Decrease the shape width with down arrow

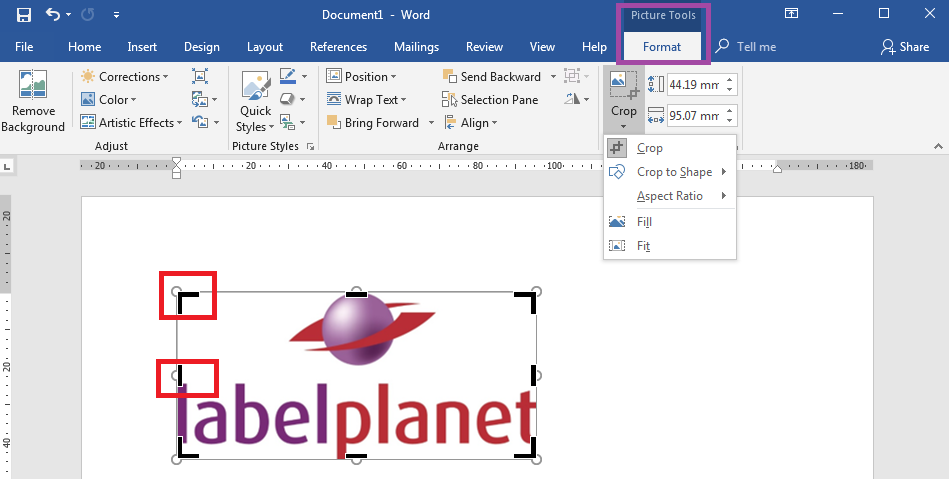pos(730,120)
